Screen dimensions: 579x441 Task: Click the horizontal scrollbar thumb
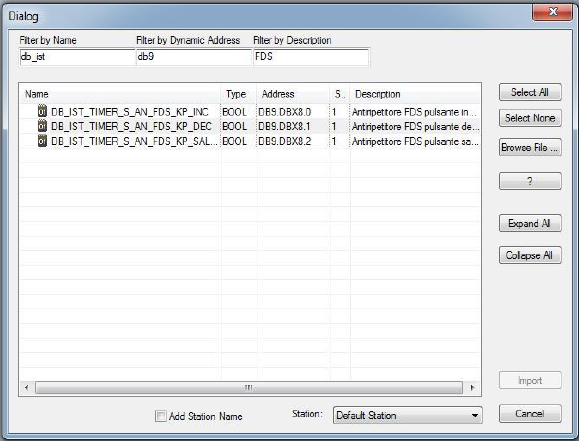(249, 387)
